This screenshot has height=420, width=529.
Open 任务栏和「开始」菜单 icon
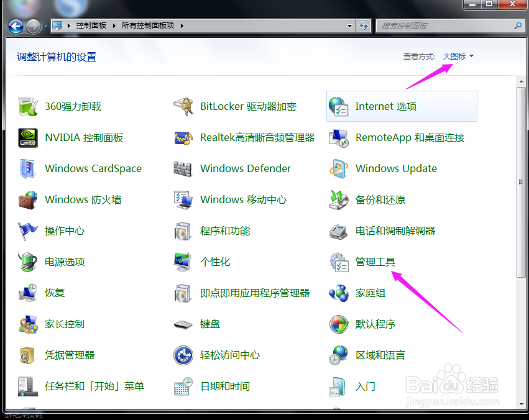tap(28, 386)
